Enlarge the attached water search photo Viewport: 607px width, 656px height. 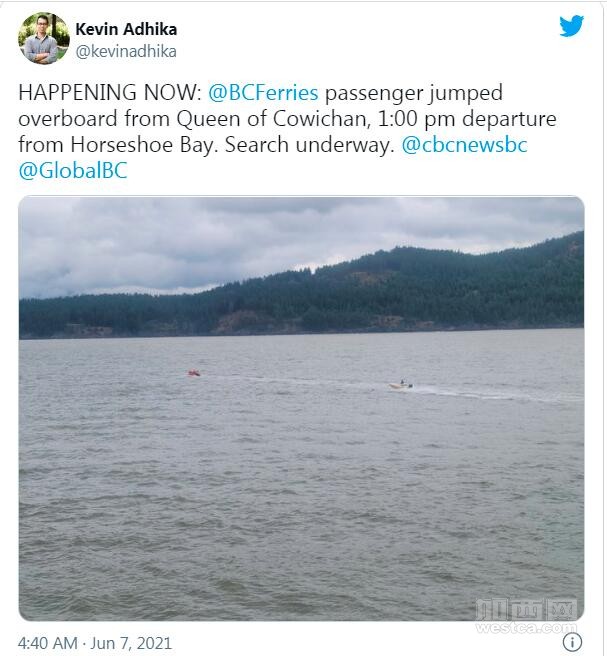click(301, 408)
